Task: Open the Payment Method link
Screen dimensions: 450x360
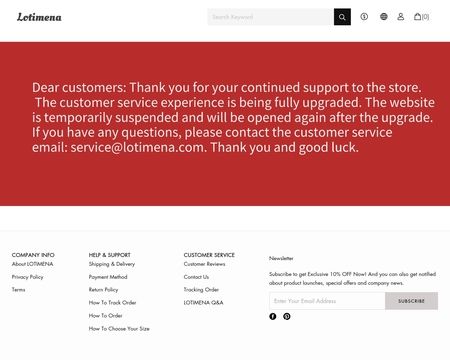Action: pos(108,277)
